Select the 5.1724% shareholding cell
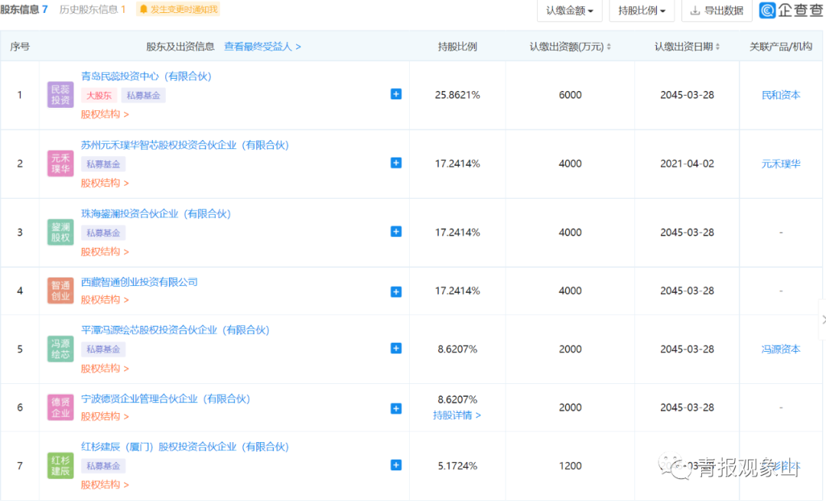This screenshot has width=826, height=504. (x=457, y=466)
